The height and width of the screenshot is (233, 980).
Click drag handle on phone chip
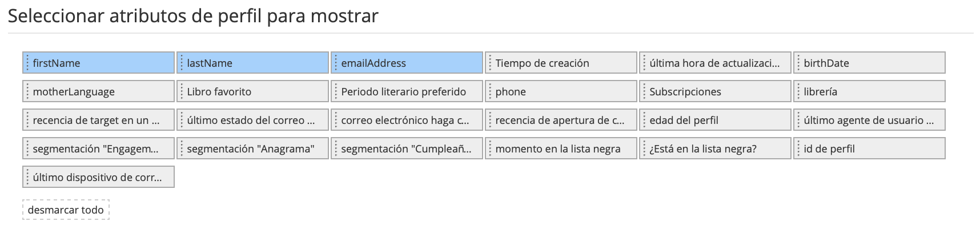490,91
